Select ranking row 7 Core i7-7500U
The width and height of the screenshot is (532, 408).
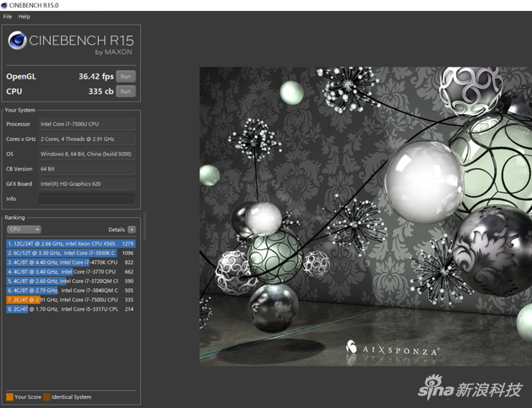coord(71,300)
